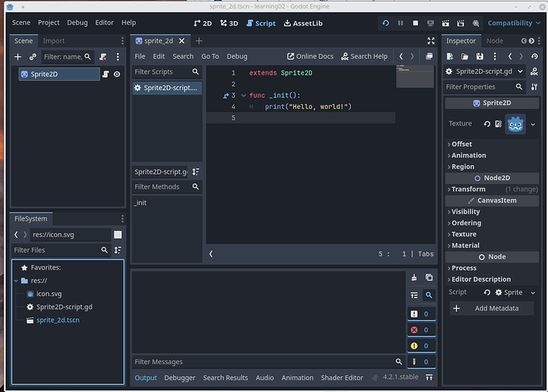
Task: Open script editor File menu
Action: pyautogui.click(x=140, y=56)
